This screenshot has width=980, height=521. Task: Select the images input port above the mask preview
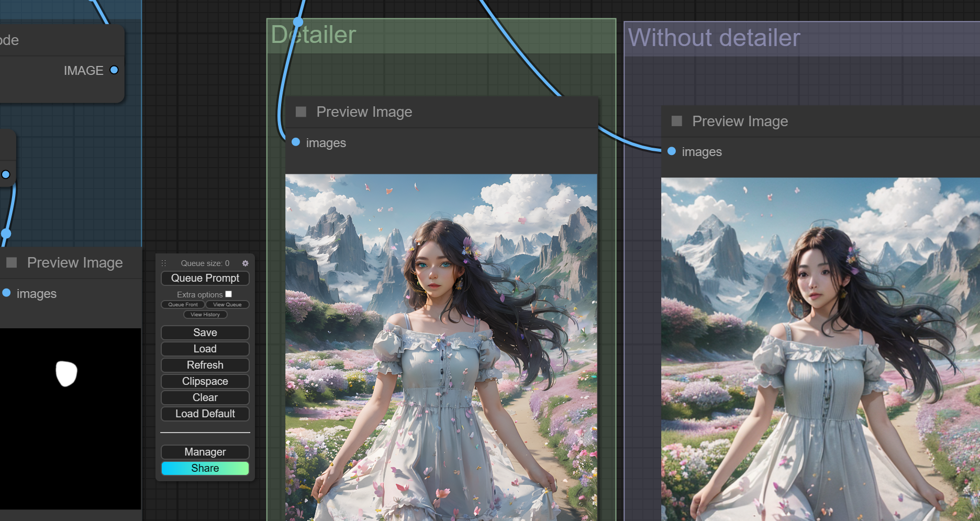pos(6,293)
